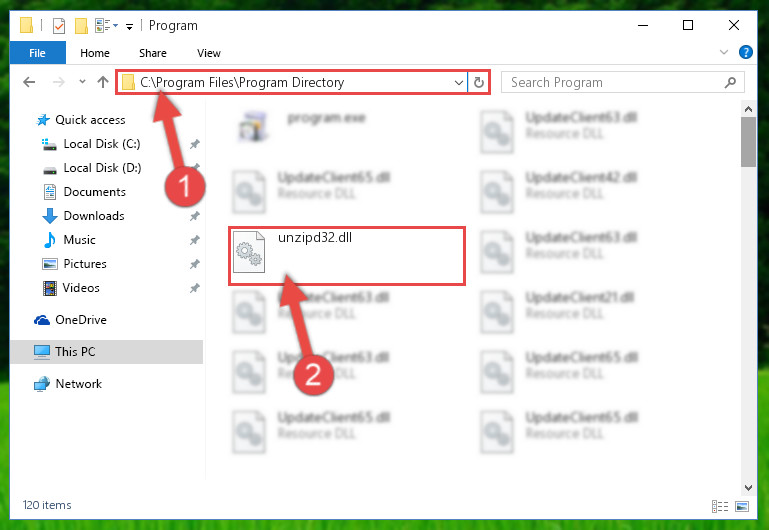Click New Folder icon in title bar
This screenshot has width=769, height=530.
point(81,25)
